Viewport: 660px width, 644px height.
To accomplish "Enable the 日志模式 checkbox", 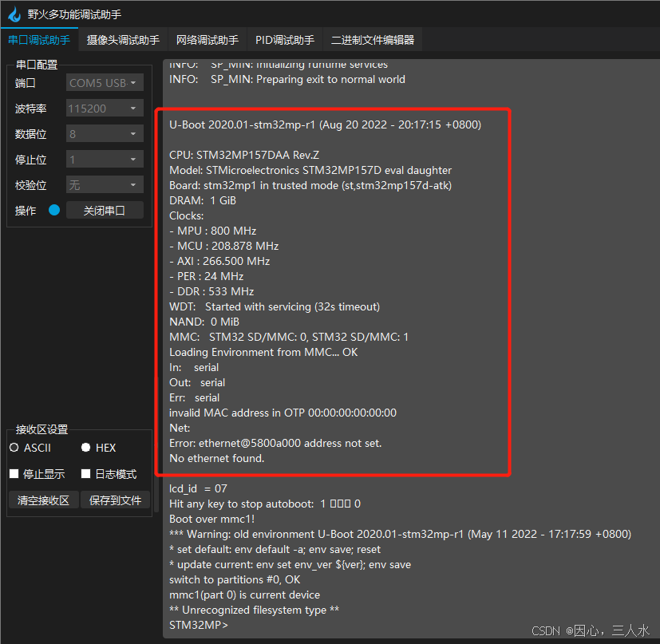I will point(86,474).
